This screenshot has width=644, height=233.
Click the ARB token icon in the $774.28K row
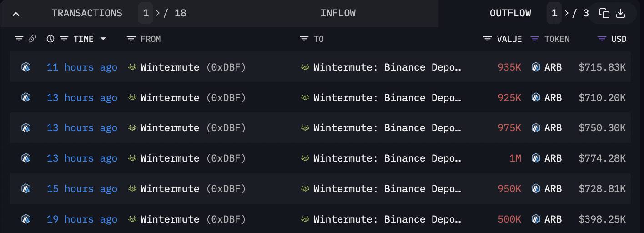[536, 158]
